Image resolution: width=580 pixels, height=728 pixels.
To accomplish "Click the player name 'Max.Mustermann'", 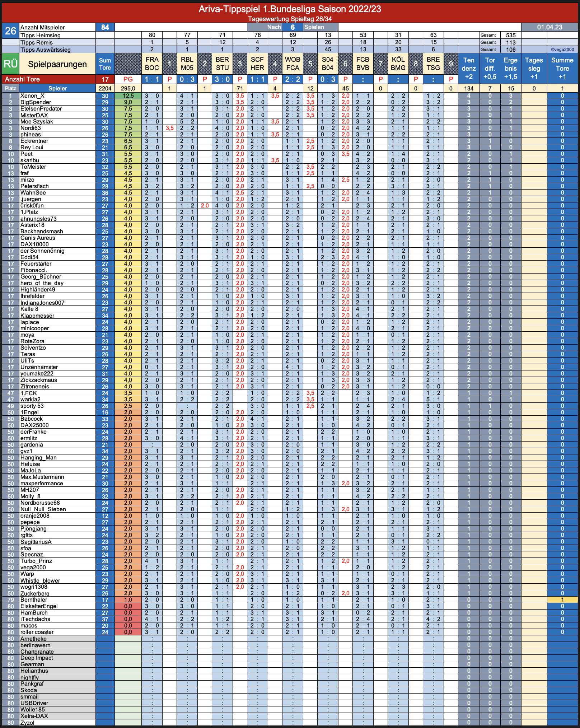I will tap(42, 477).
